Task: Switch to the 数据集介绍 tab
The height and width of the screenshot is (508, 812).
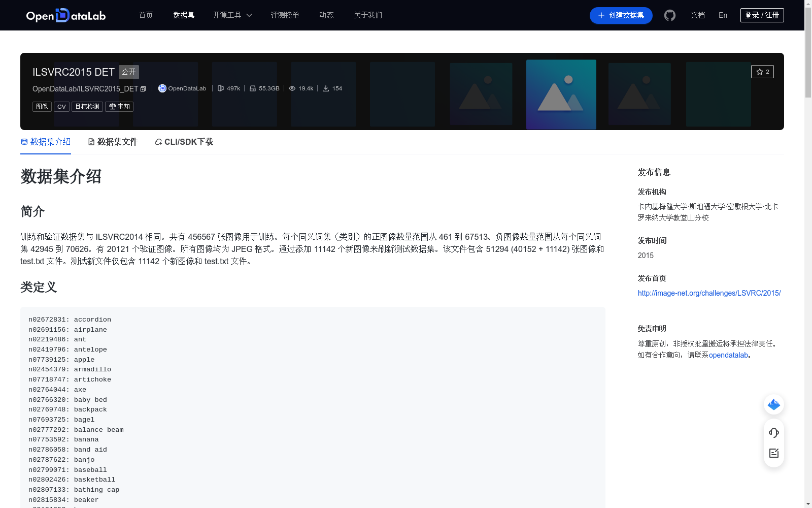Action: (46, 142)
